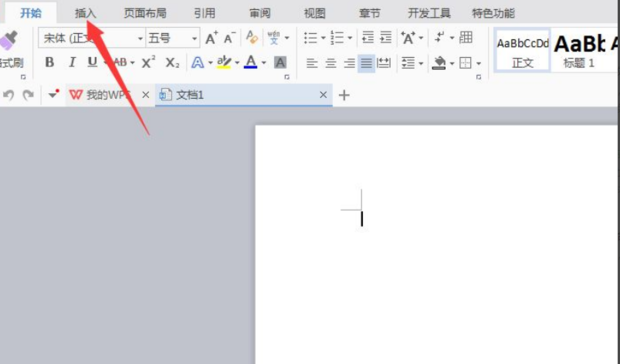Click the table grid icon
Image resolution: width=620 pixels, height=364 pixels.
click(x=466, y=38)
